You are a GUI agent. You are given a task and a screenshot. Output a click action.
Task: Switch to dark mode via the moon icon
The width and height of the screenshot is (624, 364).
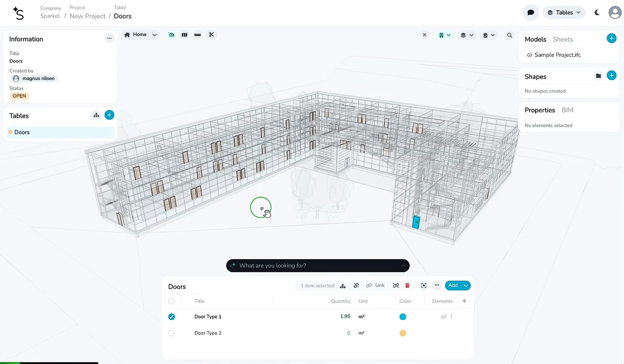coord(597,13)
